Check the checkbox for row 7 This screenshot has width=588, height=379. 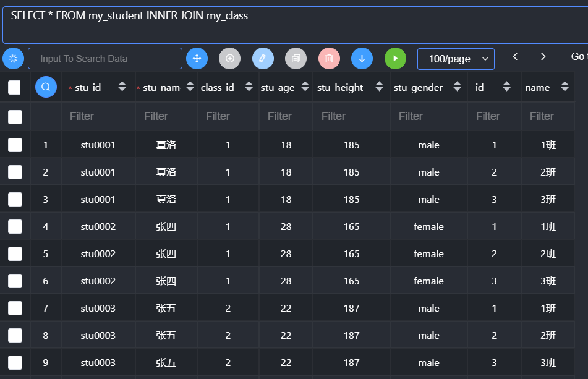point(15,308)
